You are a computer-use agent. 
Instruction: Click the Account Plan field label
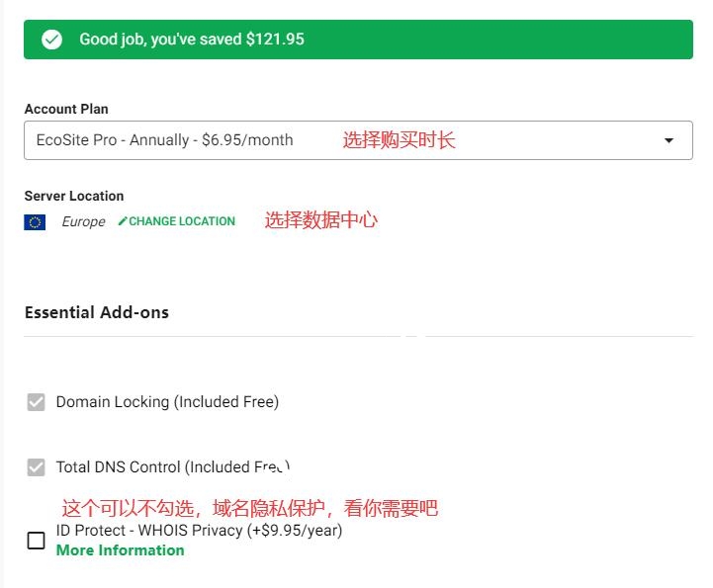tap(66, 109)
